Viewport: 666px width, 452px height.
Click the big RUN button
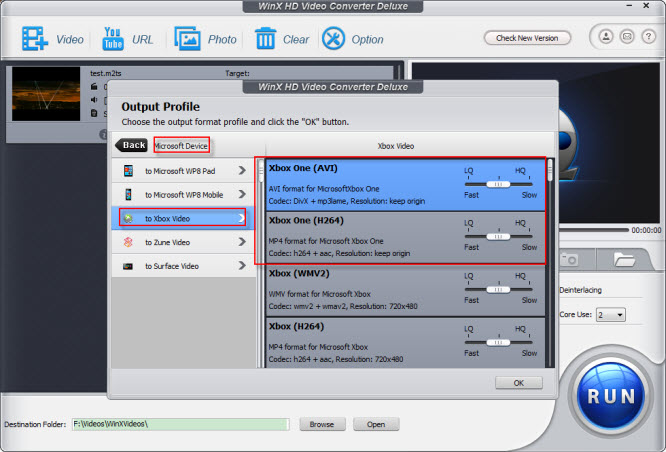(x=611, y=396)
